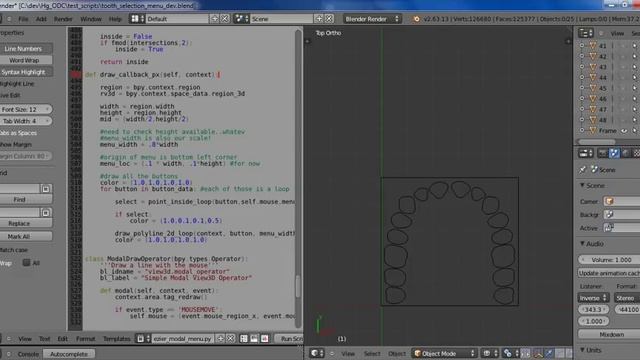
Task: Switch to Render properties tab icon
Action: [603, 153]
